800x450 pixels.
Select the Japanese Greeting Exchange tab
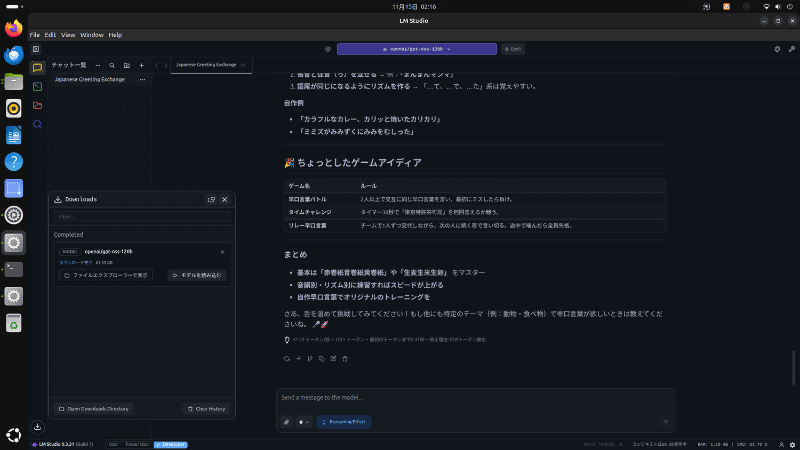pos(211,65)
